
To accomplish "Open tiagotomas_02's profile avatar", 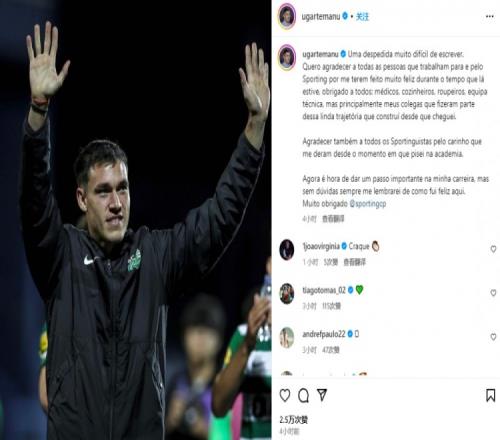I will pos(287,293).
